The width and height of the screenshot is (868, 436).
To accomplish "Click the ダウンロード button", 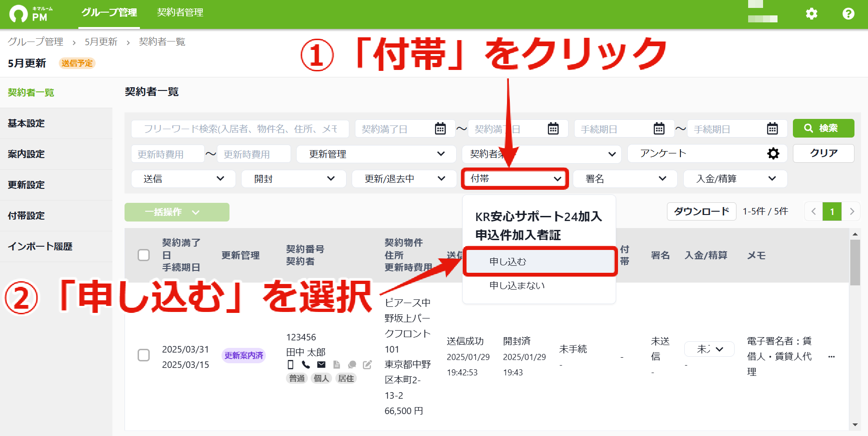I will coord(701,212).
